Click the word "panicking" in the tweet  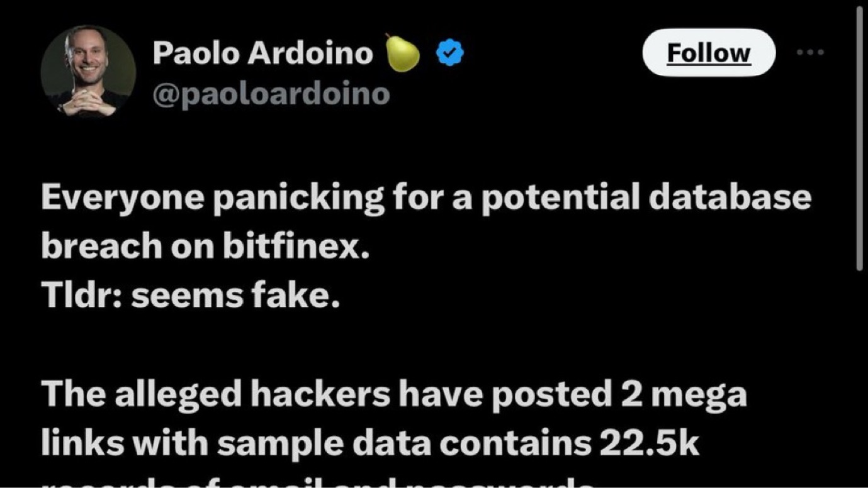(x=298, y=198)
